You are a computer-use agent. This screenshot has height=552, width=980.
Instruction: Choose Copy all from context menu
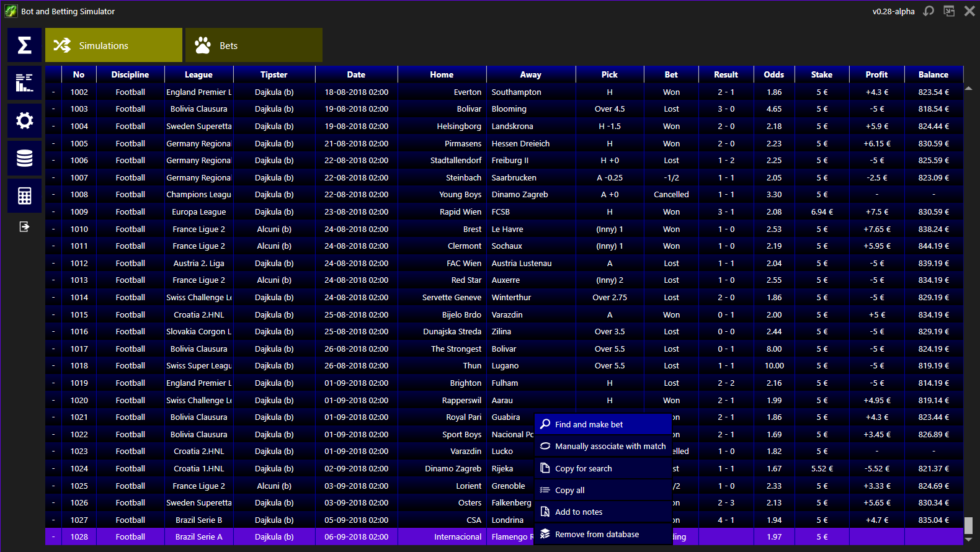[604, 490]
